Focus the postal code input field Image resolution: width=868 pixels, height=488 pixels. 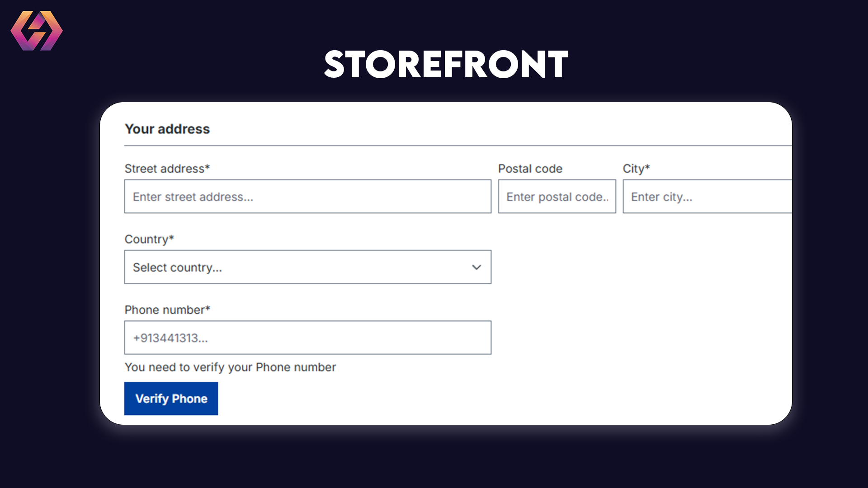click(x=557, y=197)
